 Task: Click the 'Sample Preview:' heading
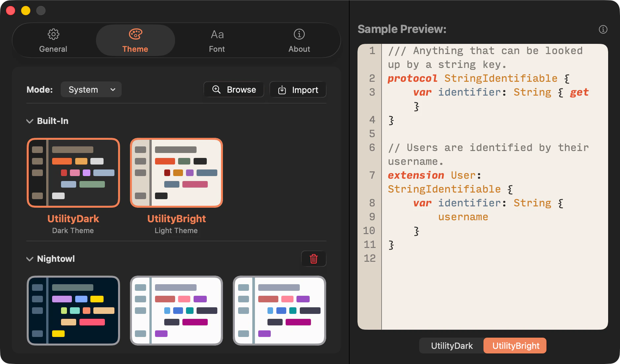402,29
